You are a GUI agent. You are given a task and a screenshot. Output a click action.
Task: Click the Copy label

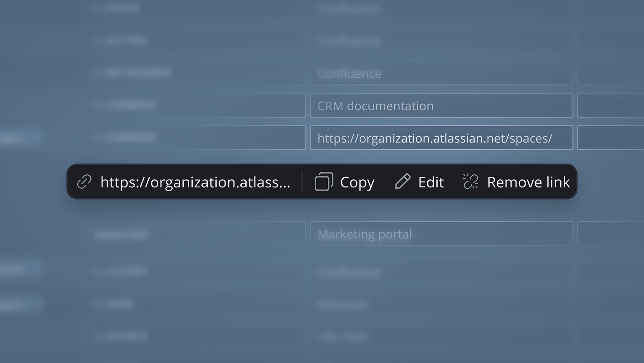357,182
